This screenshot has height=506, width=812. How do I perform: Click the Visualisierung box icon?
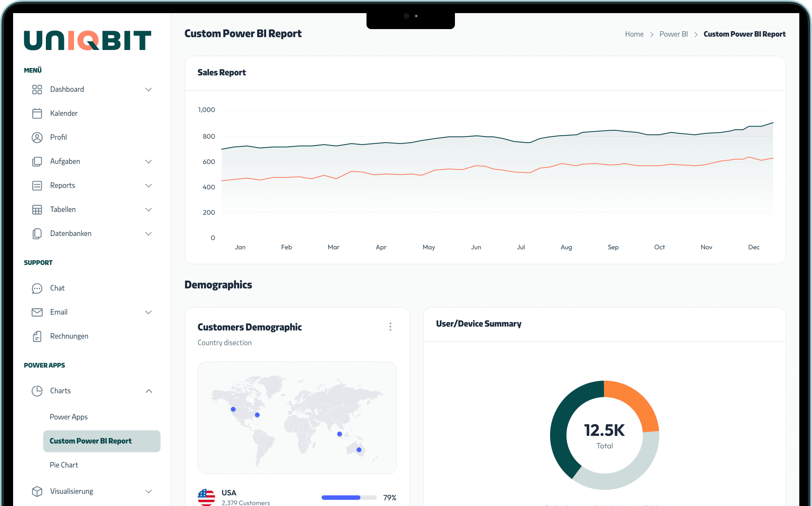pos(37,491)
